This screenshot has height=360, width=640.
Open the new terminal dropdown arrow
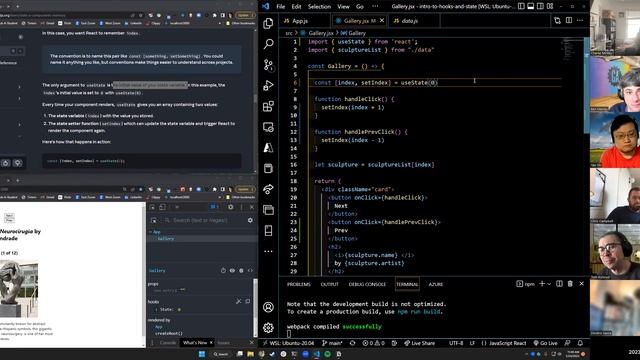549,284
